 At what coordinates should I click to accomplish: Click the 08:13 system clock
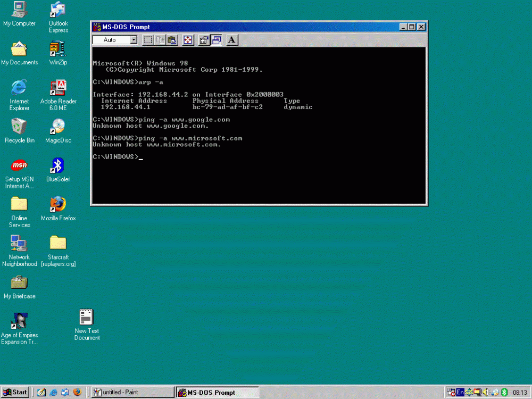click(520, 393)
